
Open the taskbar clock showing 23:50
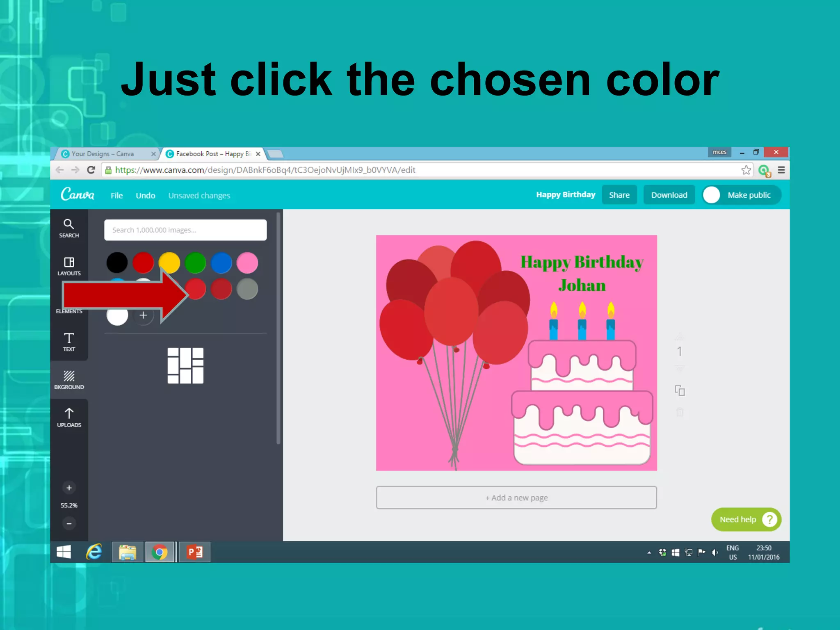click(x=764, y=552)
